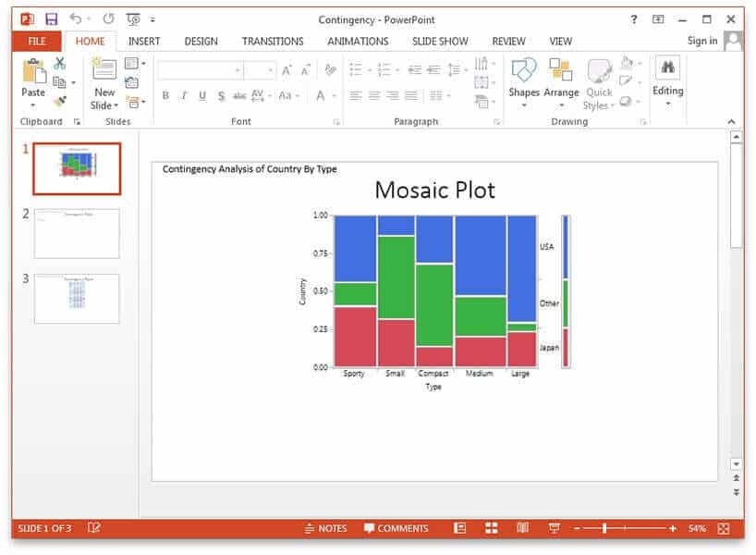Open the Font dialog launcher

[335, 122]
